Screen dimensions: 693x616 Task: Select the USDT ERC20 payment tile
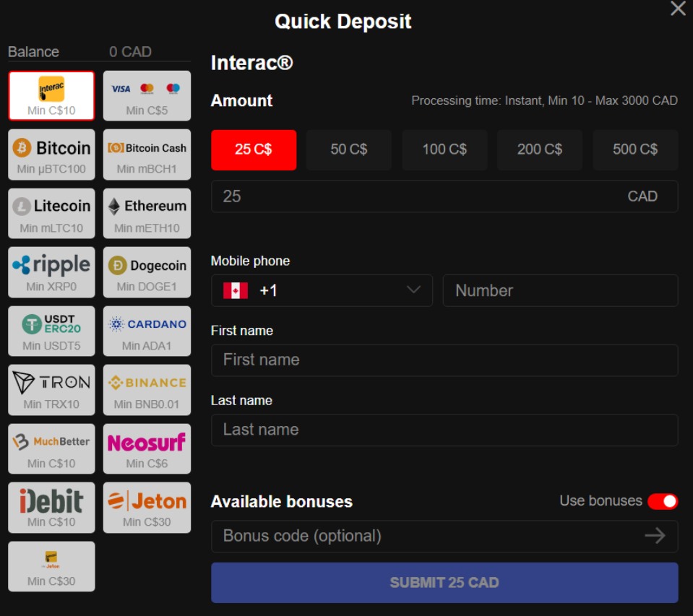coord(51,331)
